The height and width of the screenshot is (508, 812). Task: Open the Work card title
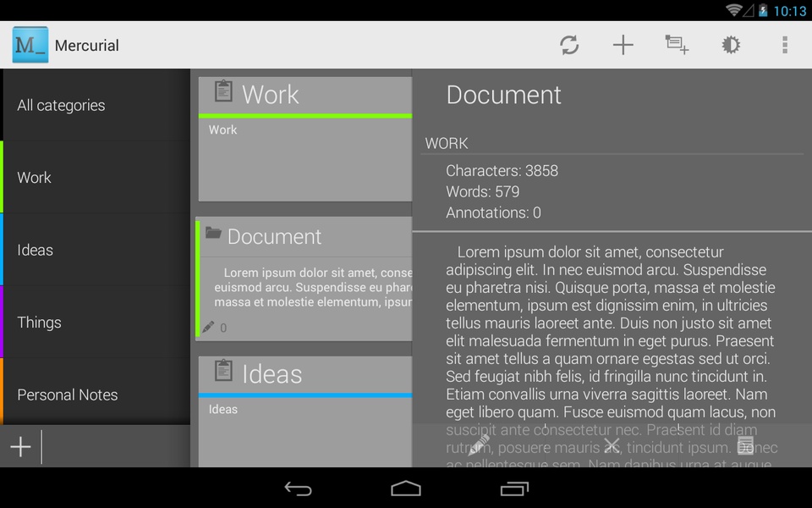tap(271, 94)
